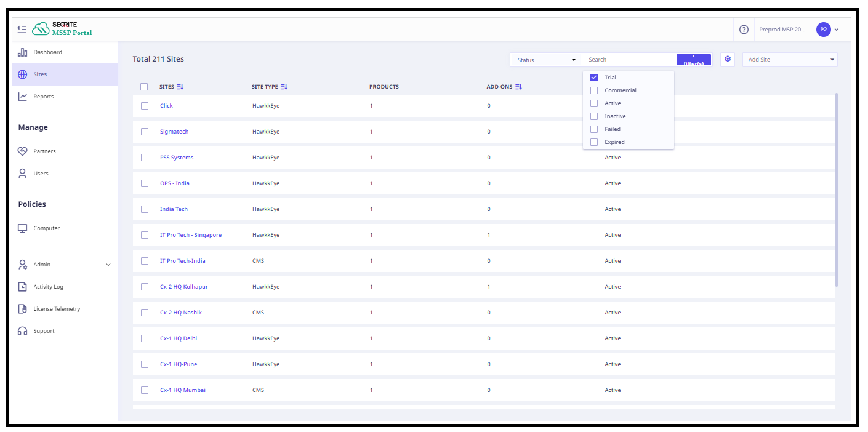Click the Users person icon in sidebar
The height and width of the screenshot is (432, 868).
22,174
